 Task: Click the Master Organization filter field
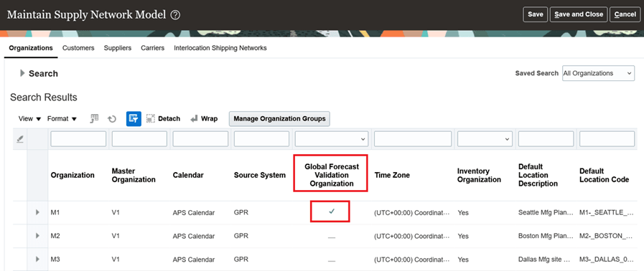139,139
